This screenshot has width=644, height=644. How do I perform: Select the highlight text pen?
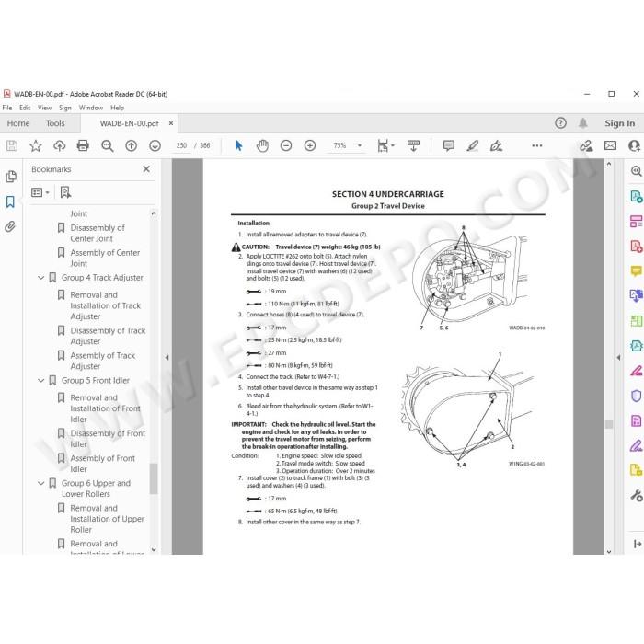click(x=472, y=145)
